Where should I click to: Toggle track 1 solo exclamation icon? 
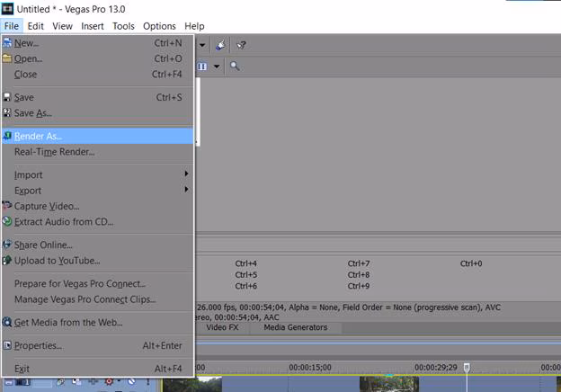tap(147, 382)
